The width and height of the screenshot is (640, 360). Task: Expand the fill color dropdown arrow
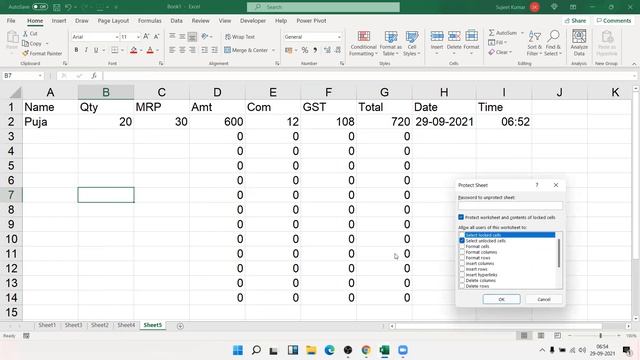point(141,50)
